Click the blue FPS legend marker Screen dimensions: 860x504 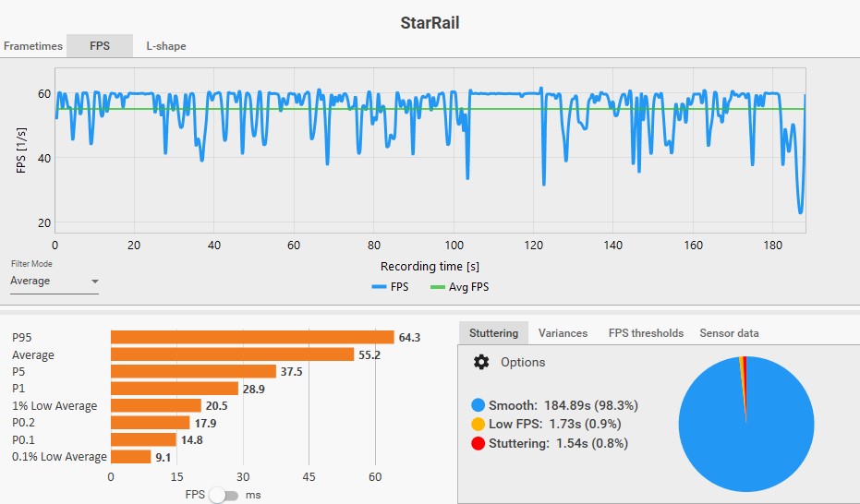[379, 287]
